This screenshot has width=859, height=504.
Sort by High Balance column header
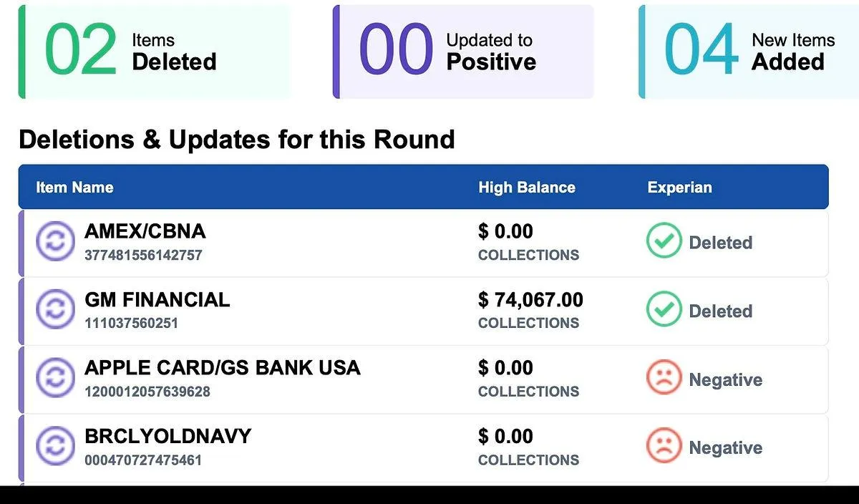(x=527, y=188)
